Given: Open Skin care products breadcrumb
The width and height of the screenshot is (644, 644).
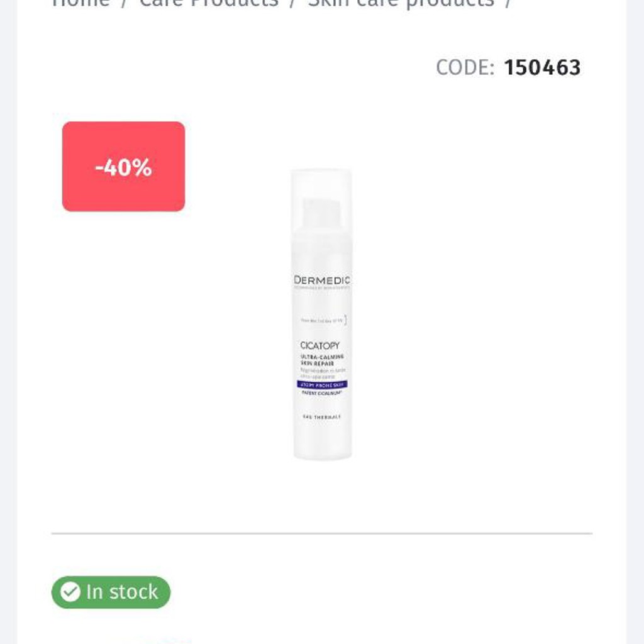Looking at the screenshot, I should pos(401,3).
